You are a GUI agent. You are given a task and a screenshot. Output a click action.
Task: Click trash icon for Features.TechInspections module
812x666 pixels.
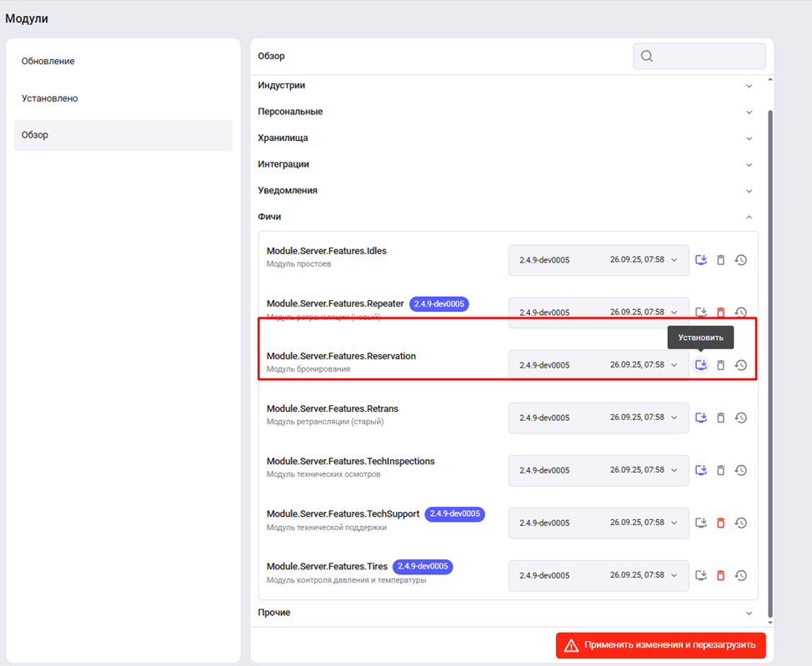pos(721,470)
